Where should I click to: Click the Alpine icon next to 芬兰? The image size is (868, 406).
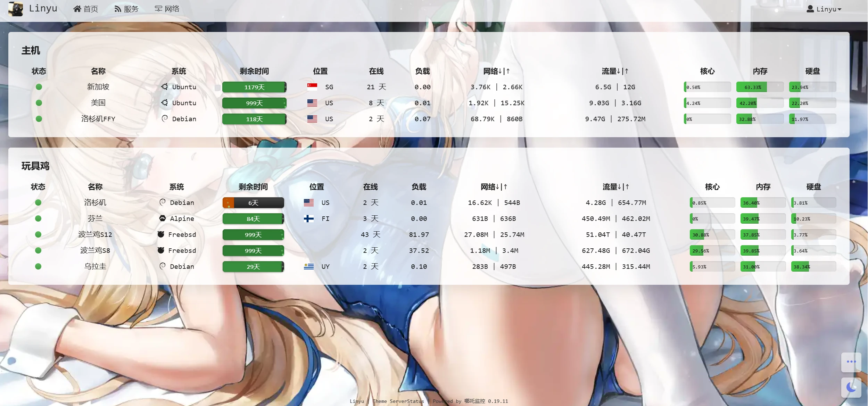(162, 218)
